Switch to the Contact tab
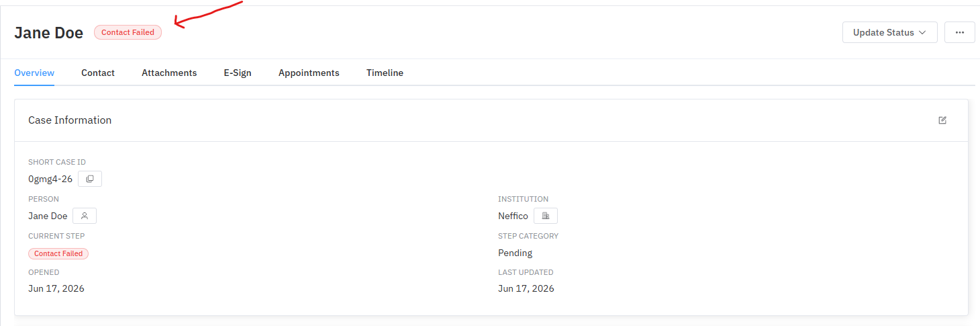 98,73
